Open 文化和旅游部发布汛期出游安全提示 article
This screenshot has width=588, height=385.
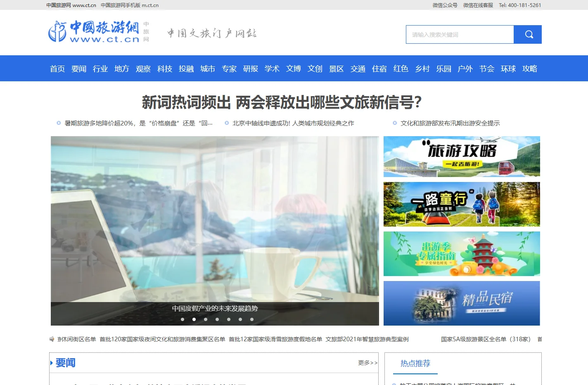point(450,123)
